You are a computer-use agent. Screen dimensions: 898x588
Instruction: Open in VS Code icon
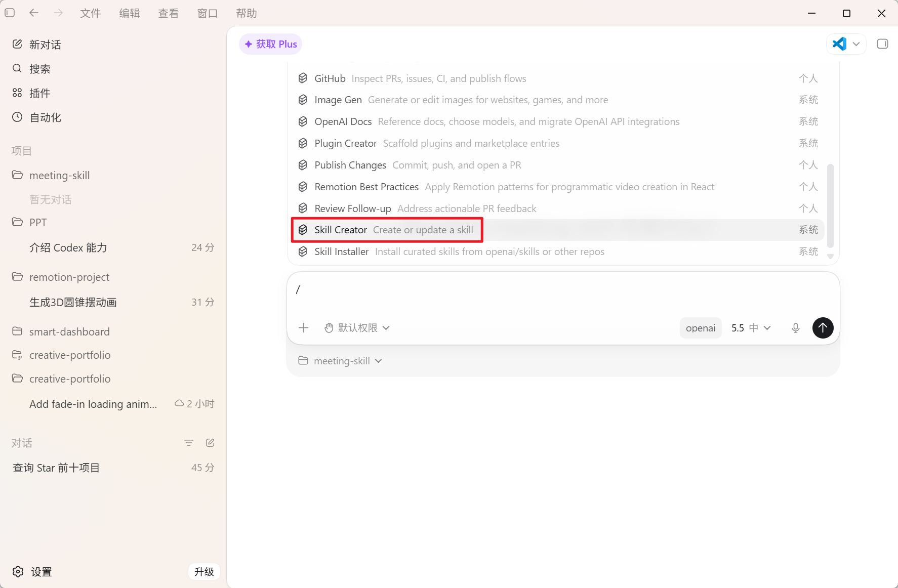[x=839, y=44]
